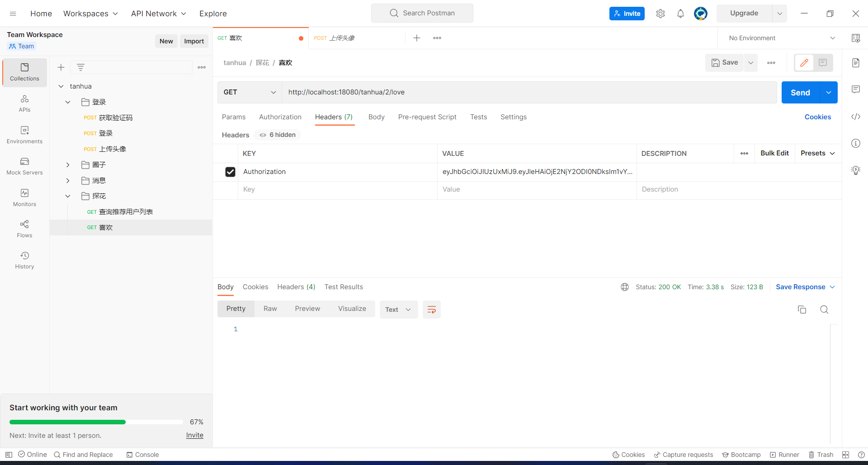Viewport: 868px width, 465px height.
Task: Toggle two-pane view in status bar
Action: pyautogui.click(x=846, y=455)
